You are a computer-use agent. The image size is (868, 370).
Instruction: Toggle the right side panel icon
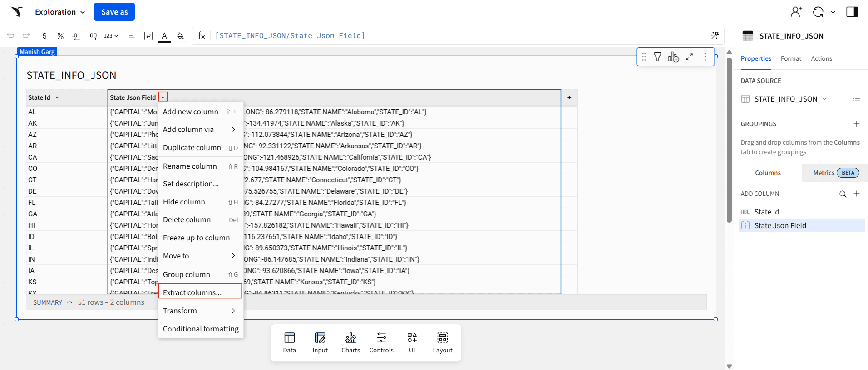(x=852, y=12)
